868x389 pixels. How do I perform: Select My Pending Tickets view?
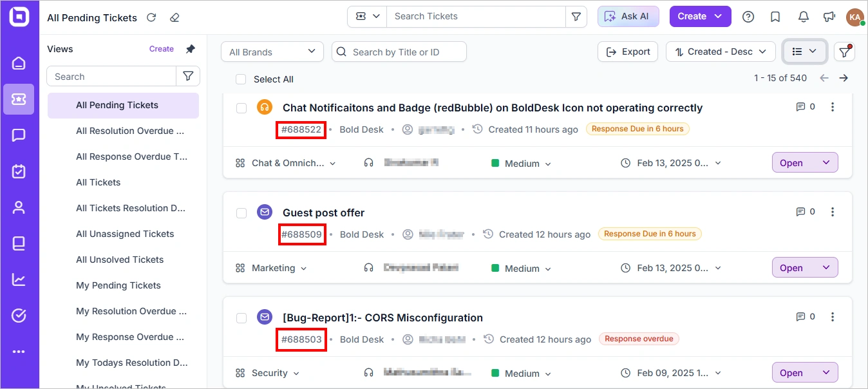[123, 285]
